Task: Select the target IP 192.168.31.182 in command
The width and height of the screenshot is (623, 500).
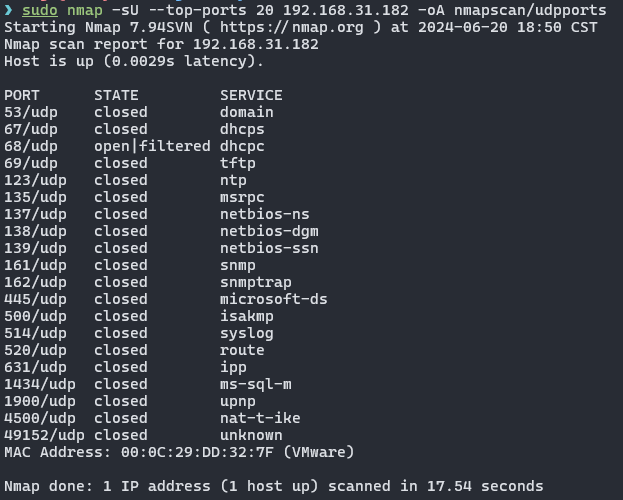Action: pyautogui.click(x=346, y=10)
